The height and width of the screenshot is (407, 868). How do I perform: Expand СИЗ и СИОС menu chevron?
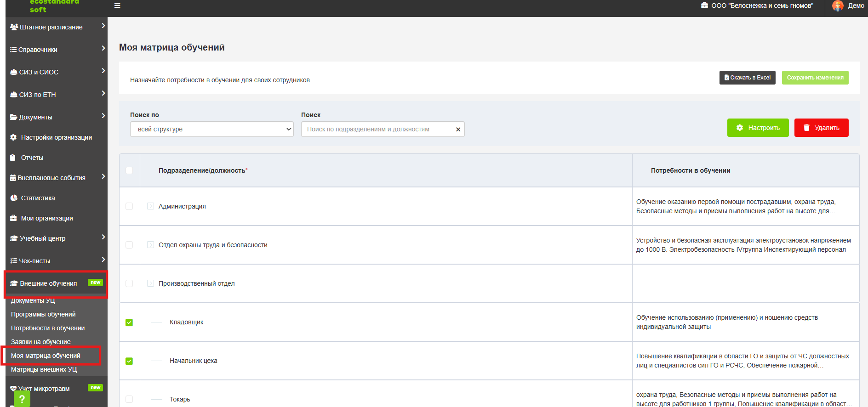point(103,71)
